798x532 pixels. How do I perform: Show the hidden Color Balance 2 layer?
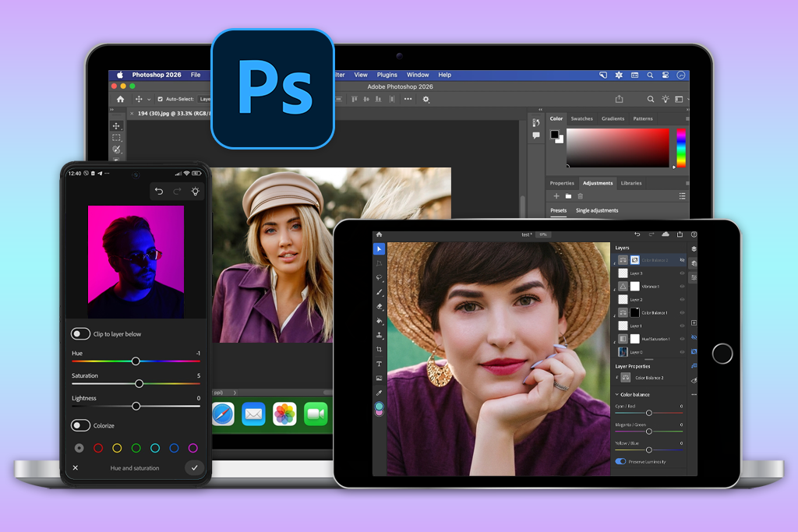[x=683, y=260]
